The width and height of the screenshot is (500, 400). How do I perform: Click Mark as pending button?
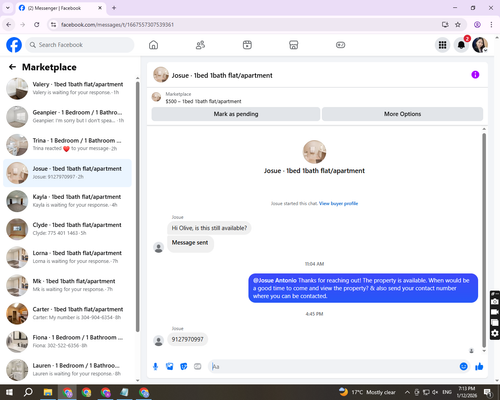[x=236, y=114]
